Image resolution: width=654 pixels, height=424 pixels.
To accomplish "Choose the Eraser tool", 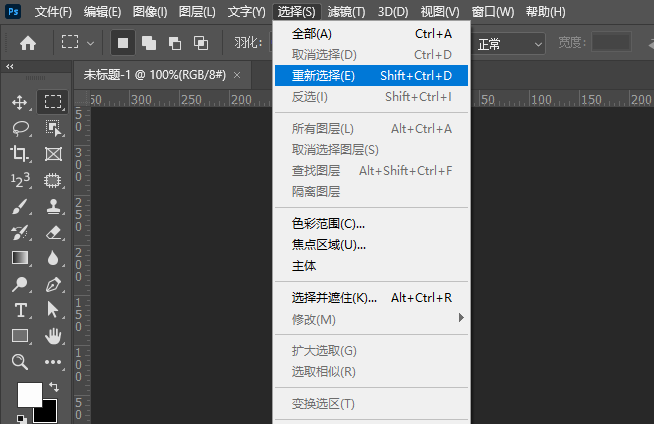I will 53,232.
